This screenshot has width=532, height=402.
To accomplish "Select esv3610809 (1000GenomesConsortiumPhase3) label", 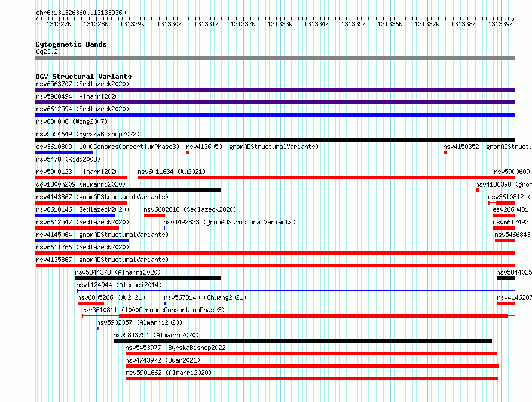I will click(x=108, y=147).
